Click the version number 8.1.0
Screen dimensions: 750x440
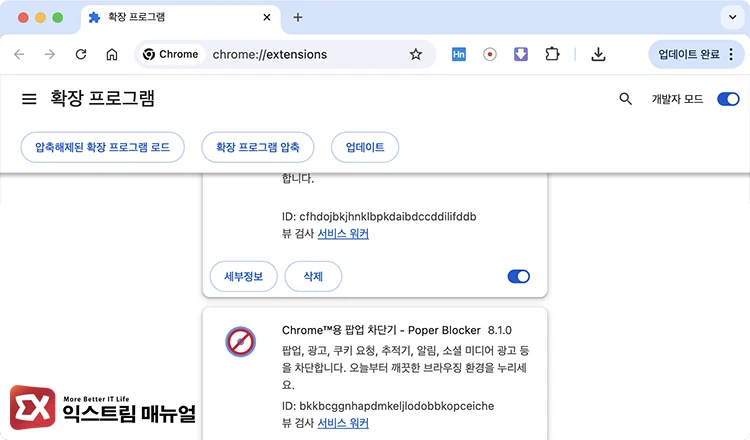499,330
